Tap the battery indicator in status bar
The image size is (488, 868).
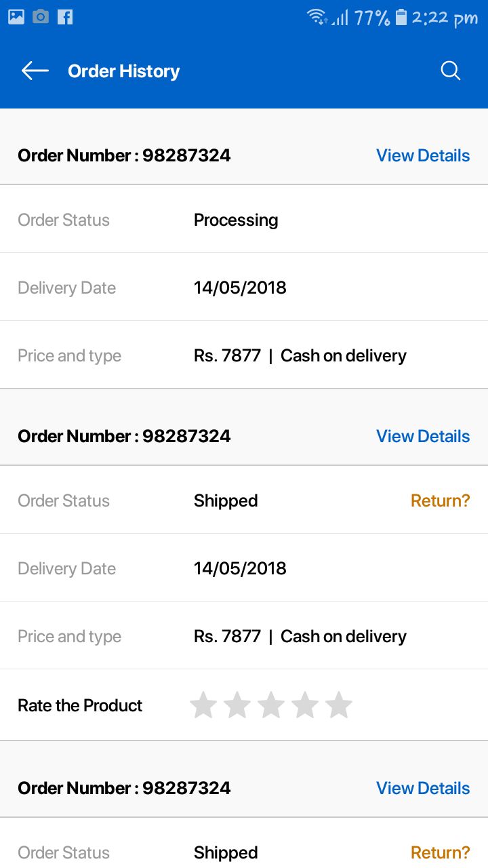pyautogui.click(x=401, y=17)
